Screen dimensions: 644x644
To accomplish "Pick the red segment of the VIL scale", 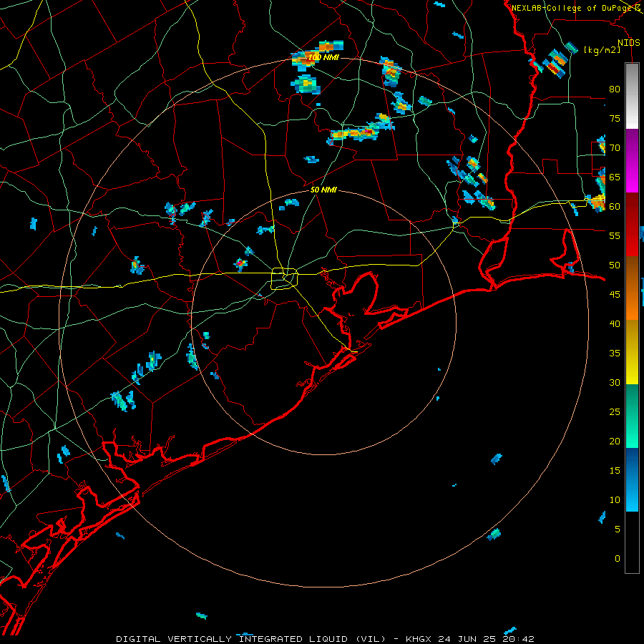I will 632,225.
